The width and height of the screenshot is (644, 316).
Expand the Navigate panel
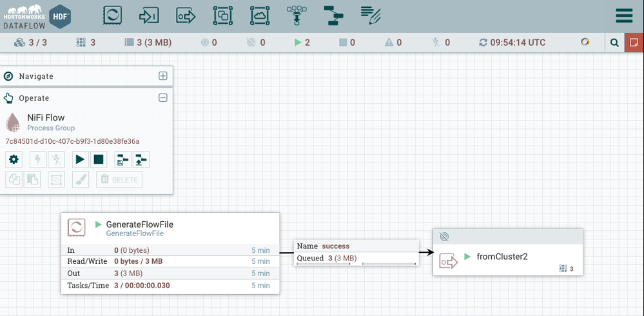coord(163,76)
